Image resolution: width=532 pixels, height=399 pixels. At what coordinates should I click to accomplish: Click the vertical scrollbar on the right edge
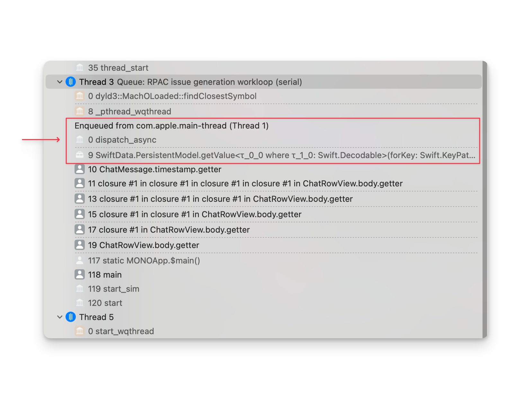[485, 199]
